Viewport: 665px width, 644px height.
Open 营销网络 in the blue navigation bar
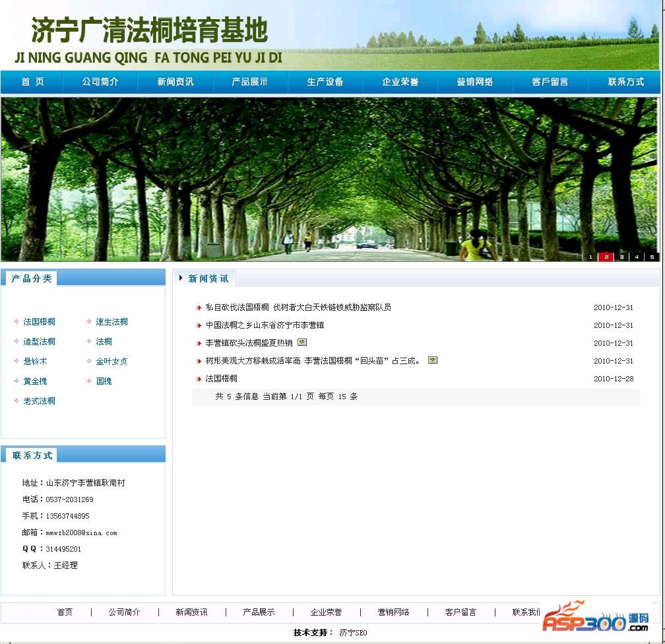pyautogui.click(x=474, y=82)
